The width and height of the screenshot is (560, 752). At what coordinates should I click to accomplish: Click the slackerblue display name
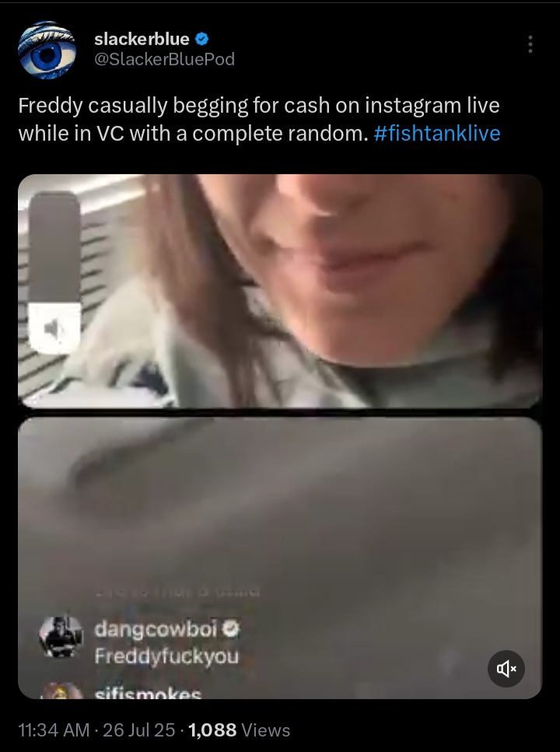point(142,39)
